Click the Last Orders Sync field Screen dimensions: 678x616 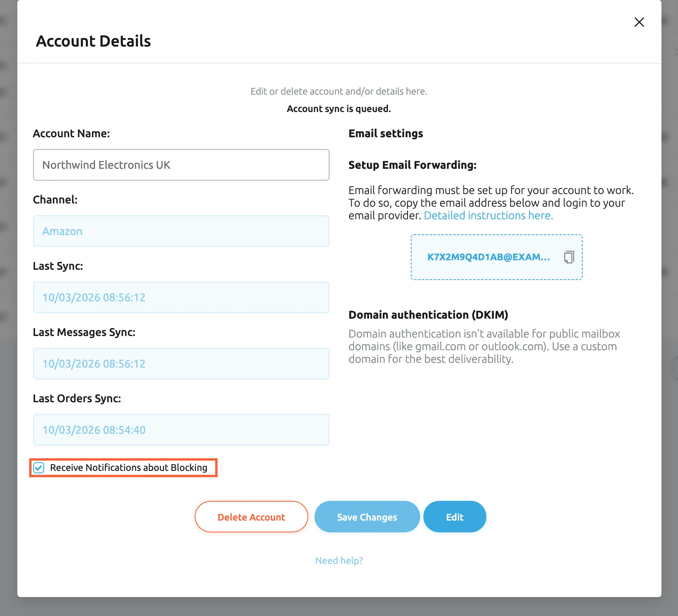pyautogui.click(x=181, y=430)
